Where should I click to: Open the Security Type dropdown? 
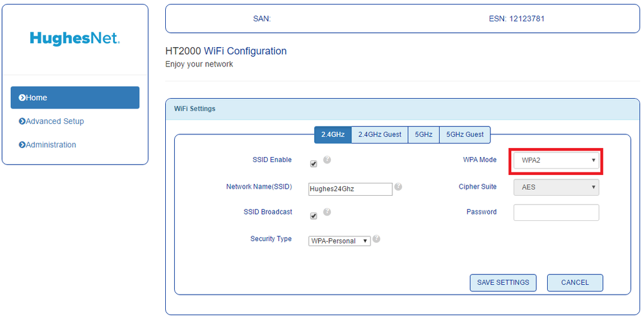(339, 241)
